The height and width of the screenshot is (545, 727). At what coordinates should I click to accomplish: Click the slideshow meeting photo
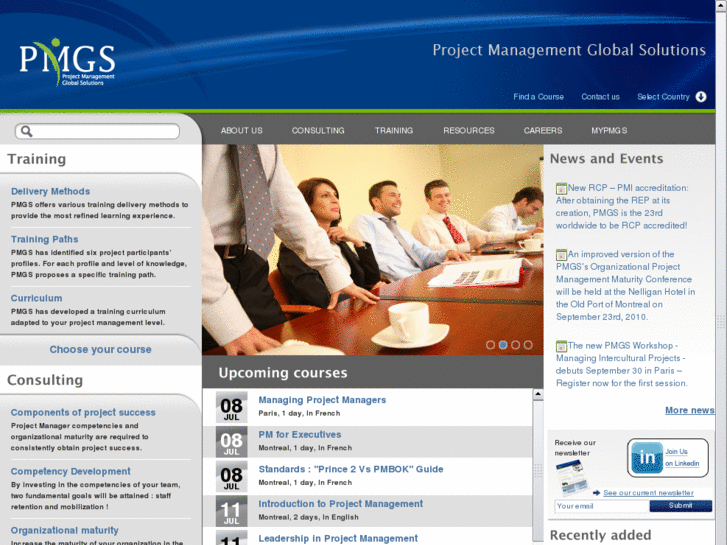coord(372,250)
